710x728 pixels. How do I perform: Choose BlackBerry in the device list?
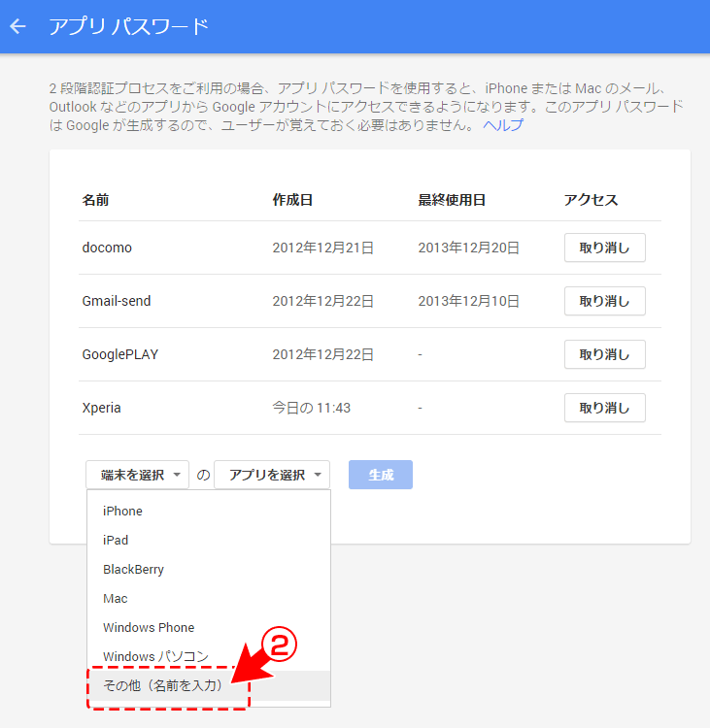point(209,569)
